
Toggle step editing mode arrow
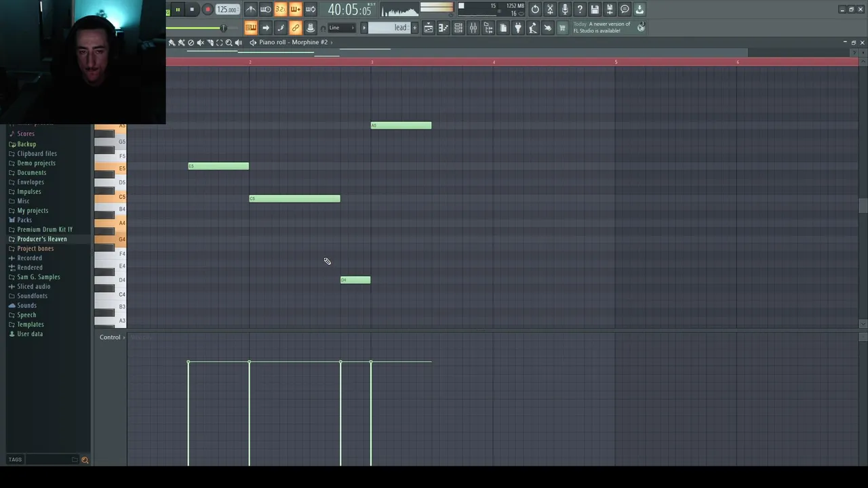click(266, 28)
